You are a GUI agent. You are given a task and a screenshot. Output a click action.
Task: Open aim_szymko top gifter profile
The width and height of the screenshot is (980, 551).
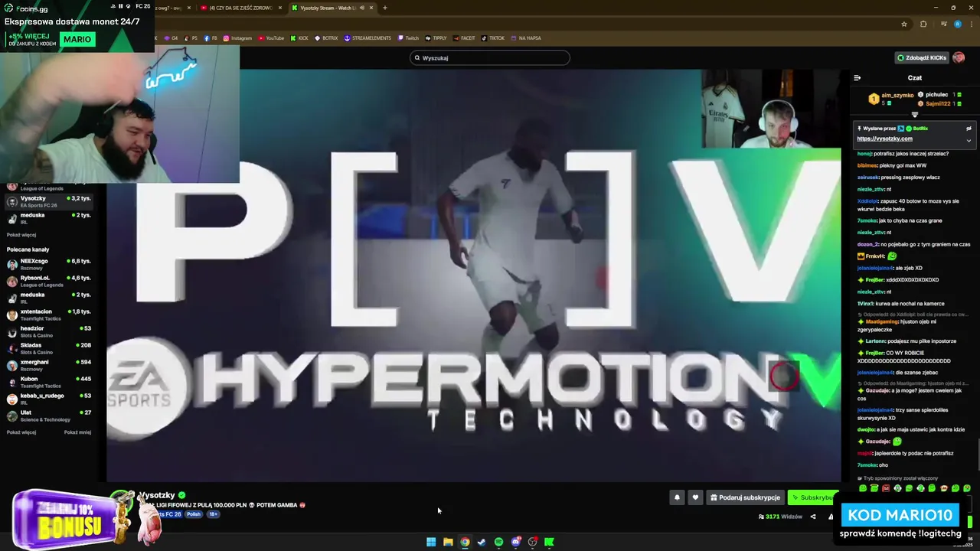pos(897,96)
